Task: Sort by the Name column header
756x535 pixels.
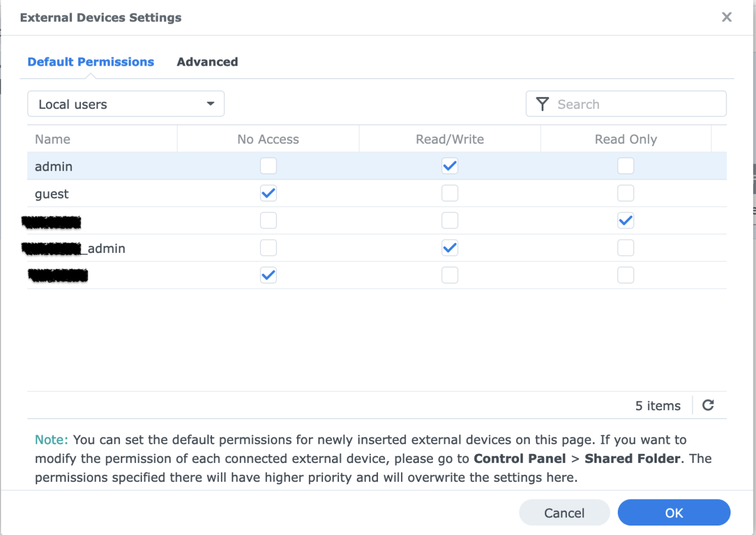Action: (53, 140)
